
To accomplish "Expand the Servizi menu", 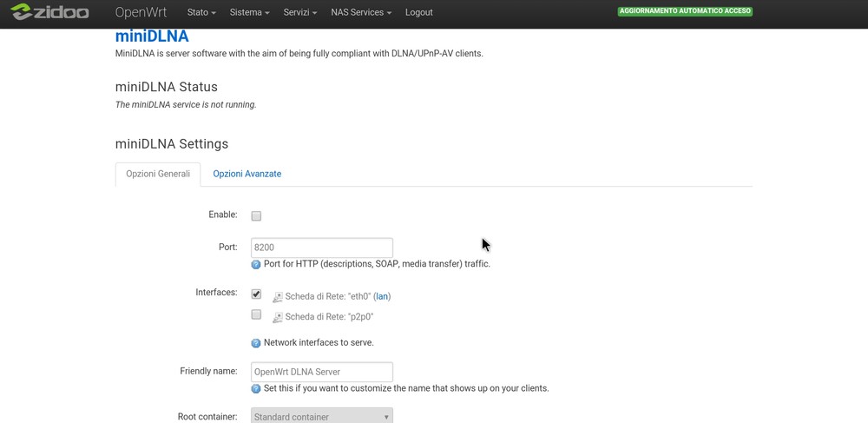I will pos(300,13).
